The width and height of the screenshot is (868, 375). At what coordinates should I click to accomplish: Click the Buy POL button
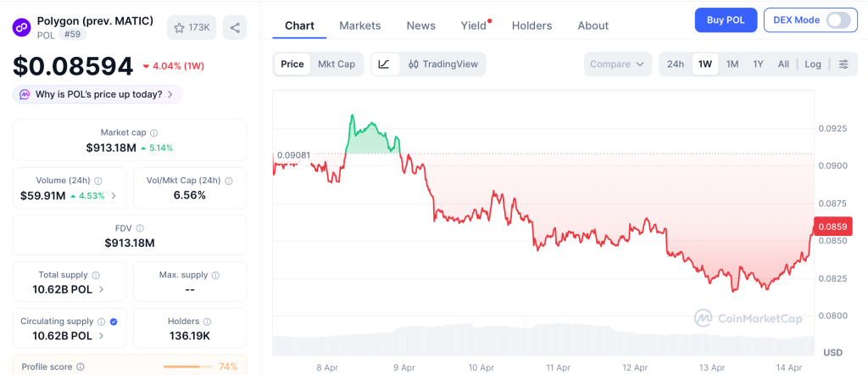coord(725,20)
